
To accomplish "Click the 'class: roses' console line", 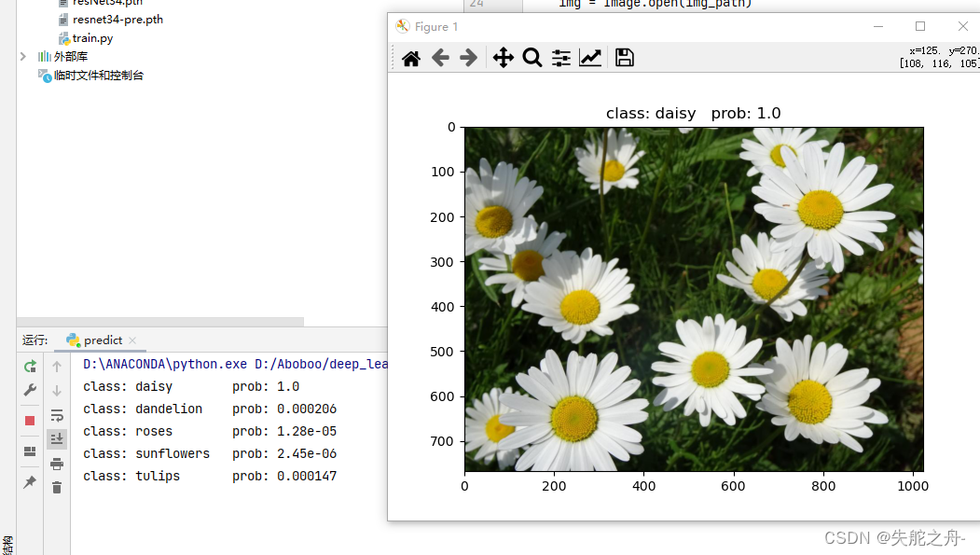I will click(210, 431).
